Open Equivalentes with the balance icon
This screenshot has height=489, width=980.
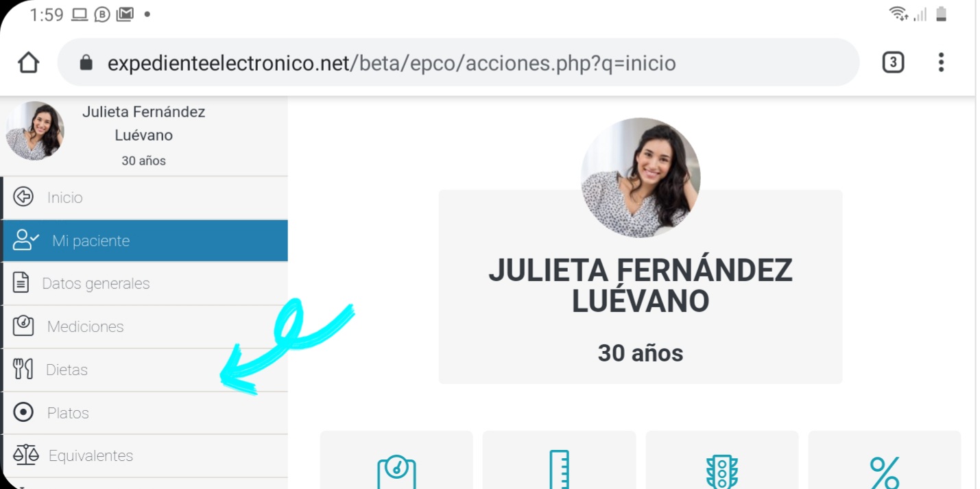[145, 456]
